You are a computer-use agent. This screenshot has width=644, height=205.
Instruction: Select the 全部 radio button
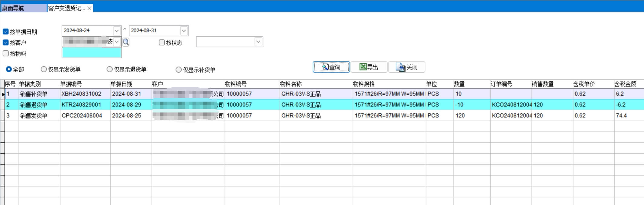pyautogui.click(x=9, y=70)
